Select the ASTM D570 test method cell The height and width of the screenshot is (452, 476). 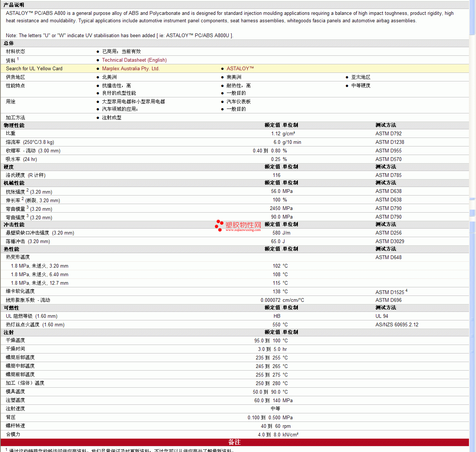point(389,159)
